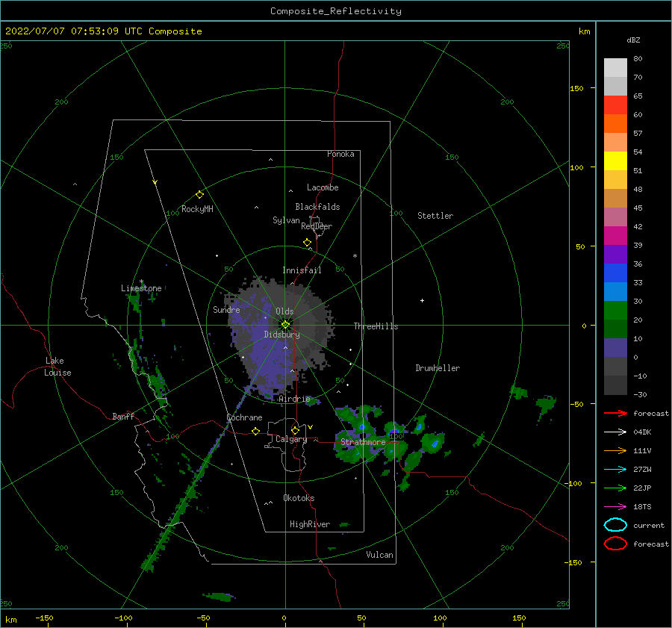Screen dimensions: 672x628
Task: Click the Calgary city label
Action: tap(291, 439)
